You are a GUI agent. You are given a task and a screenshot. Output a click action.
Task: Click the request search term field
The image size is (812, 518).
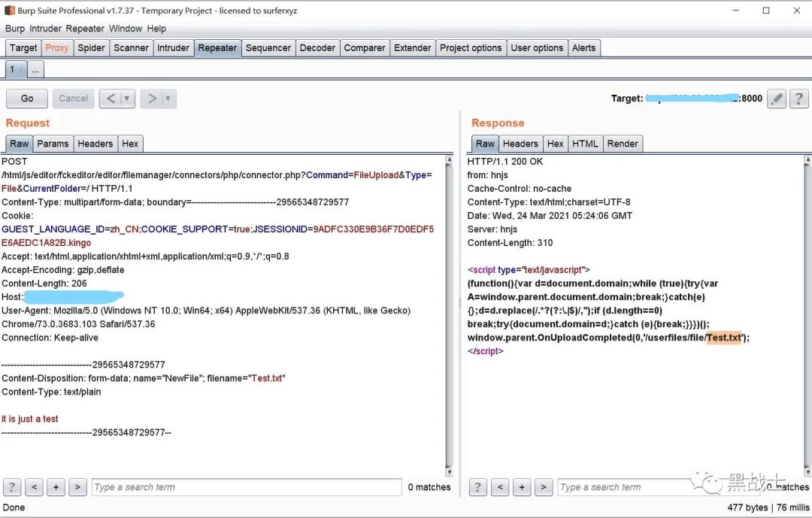(x=246, y=487)
